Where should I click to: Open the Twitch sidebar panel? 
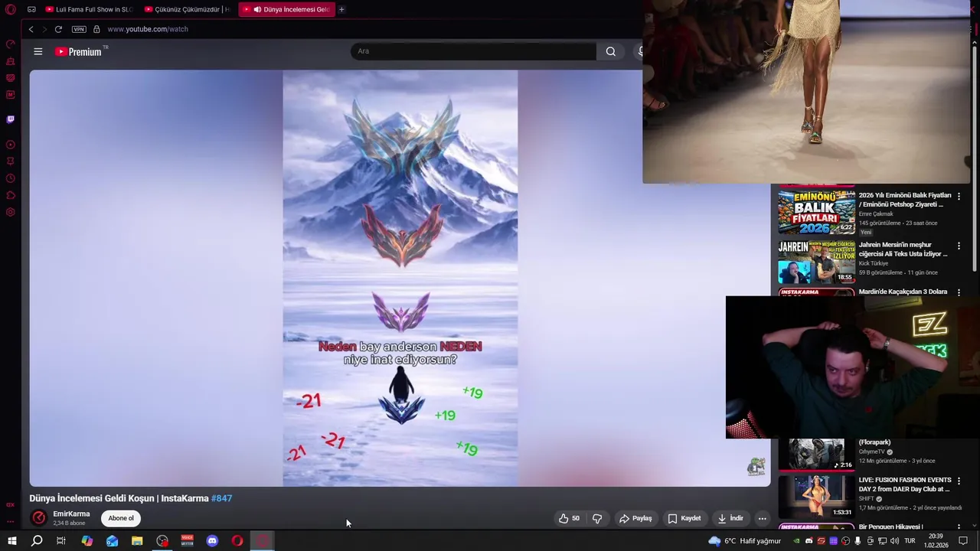(x=11, y=119)
